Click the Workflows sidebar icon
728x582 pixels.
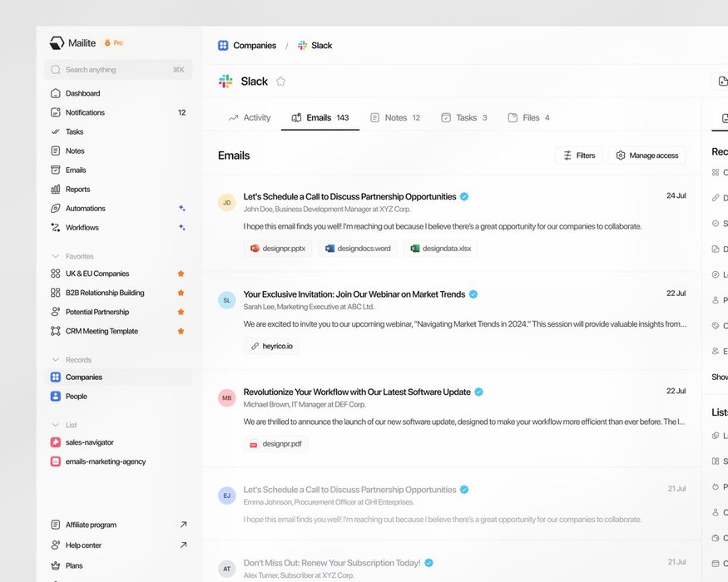click(56, 228)
